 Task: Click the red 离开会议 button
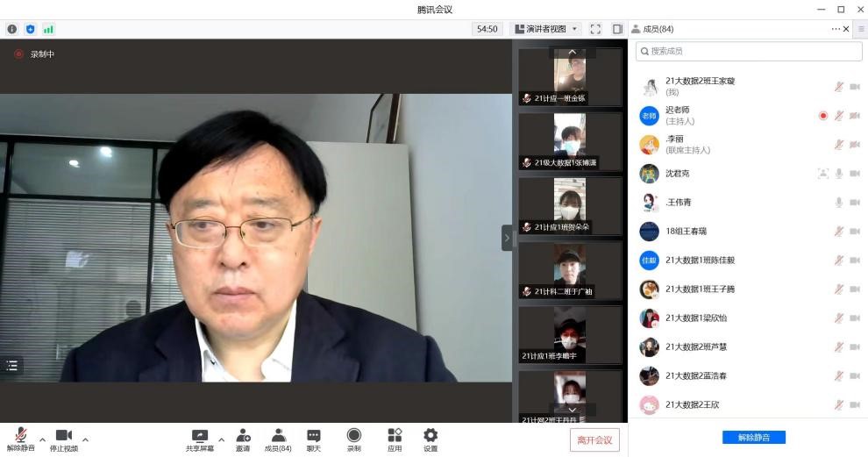594,439
